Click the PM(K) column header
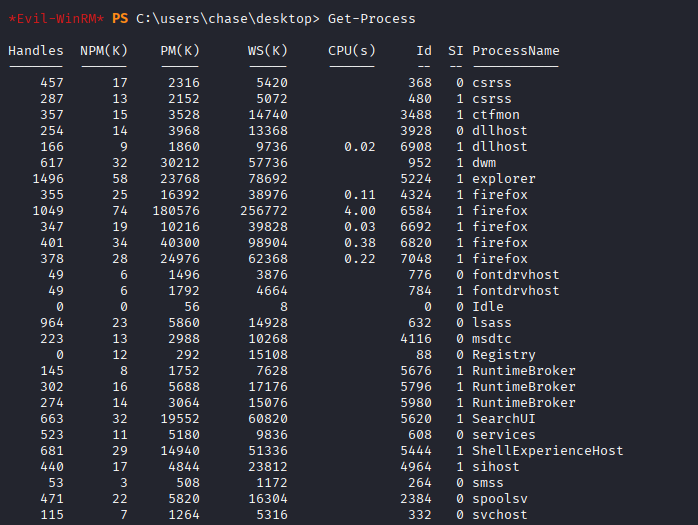Screen dimensions: 698x525 [180, 51]
